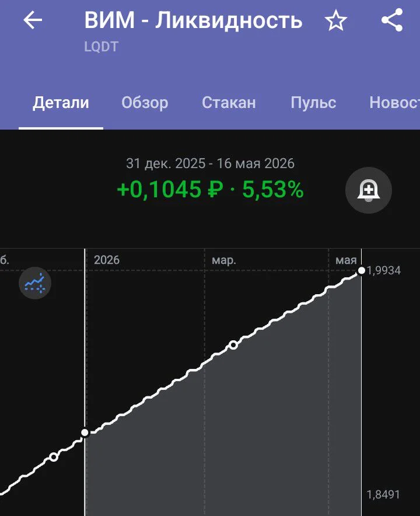Switch to the Детали tab

point(61,103)
